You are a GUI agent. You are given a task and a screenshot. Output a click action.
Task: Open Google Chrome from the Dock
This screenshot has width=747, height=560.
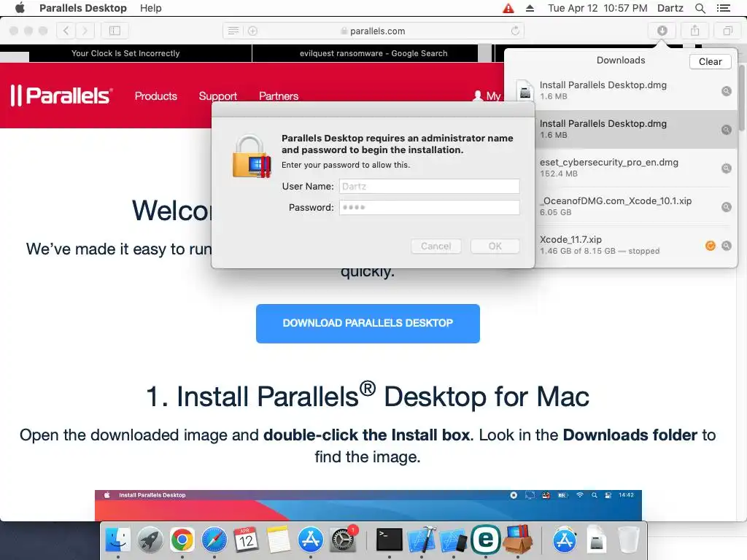point(182,540)
